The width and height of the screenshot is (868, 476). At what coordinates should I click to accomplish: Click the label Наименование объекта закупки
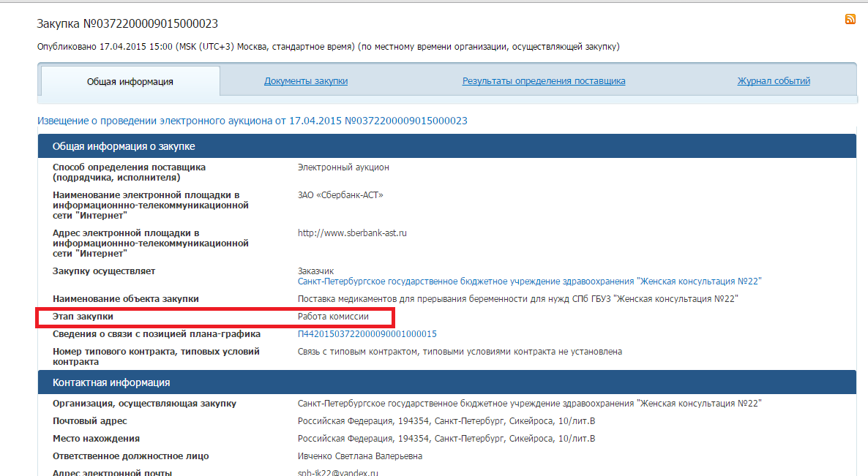126,298
